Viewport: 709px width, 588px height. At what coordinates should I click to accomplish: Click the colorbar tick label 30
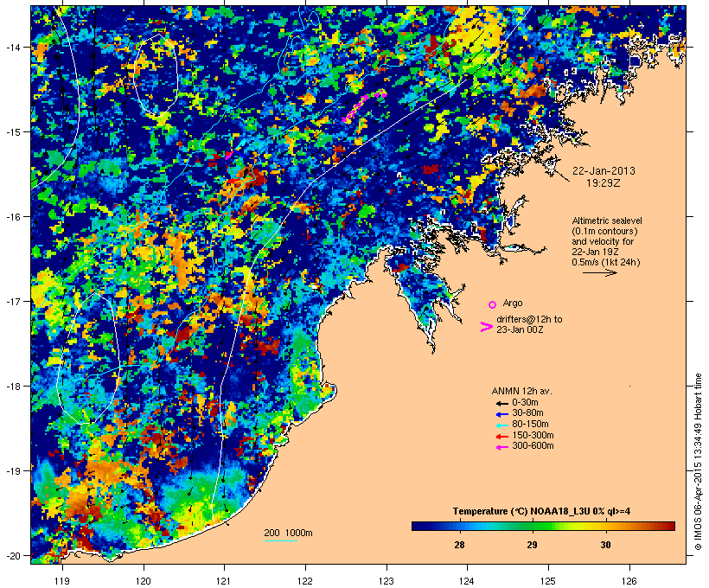pyautogui.click(x=606, y=545)
